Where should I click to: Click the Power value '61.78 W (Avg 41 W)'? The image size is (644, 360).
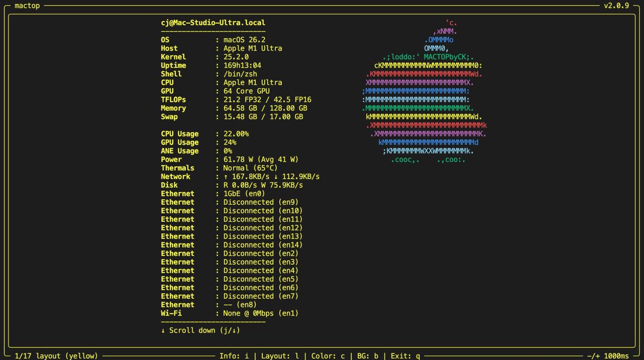pyautogui.click(x=261, y=160)
